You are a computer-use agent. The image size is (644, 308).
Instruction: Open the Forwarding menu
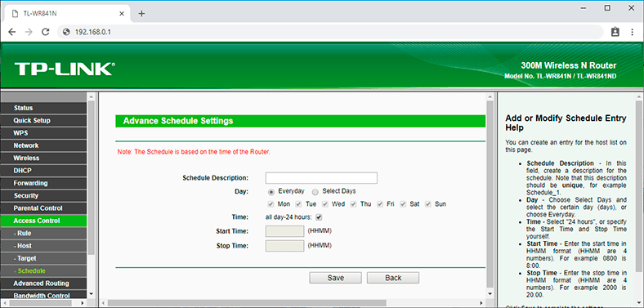(x=43, y=183)
